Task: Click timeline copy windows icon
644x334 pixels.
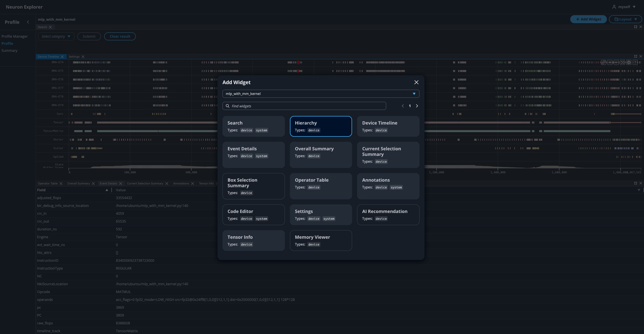Action: [x=604, y=62]
